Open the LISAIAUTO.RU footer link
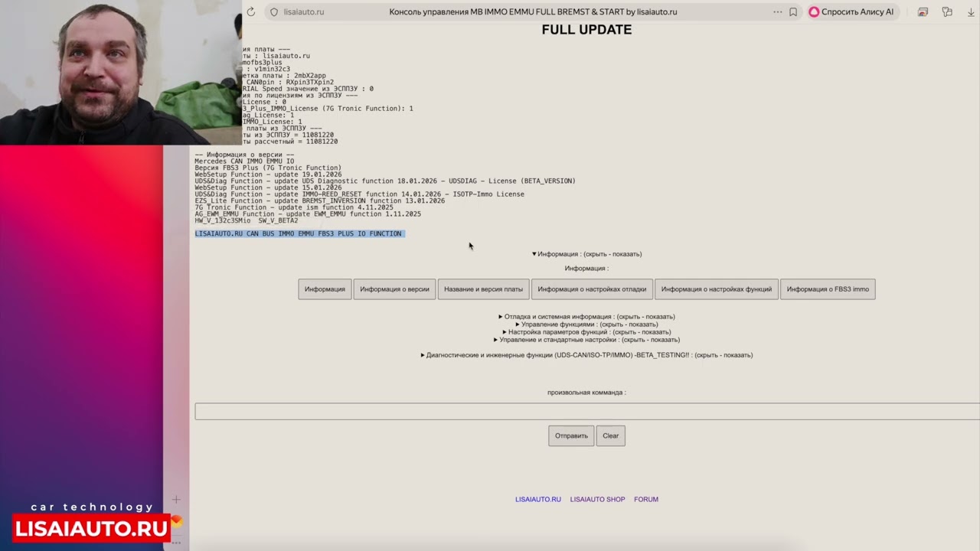 (538, 500)
